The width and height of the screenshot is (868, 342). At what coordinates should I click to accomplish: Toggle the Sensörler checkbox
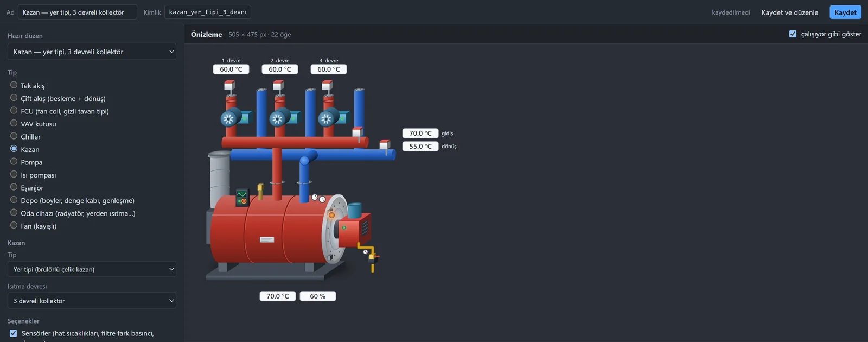pyautogui.click(x=14, y=333)
